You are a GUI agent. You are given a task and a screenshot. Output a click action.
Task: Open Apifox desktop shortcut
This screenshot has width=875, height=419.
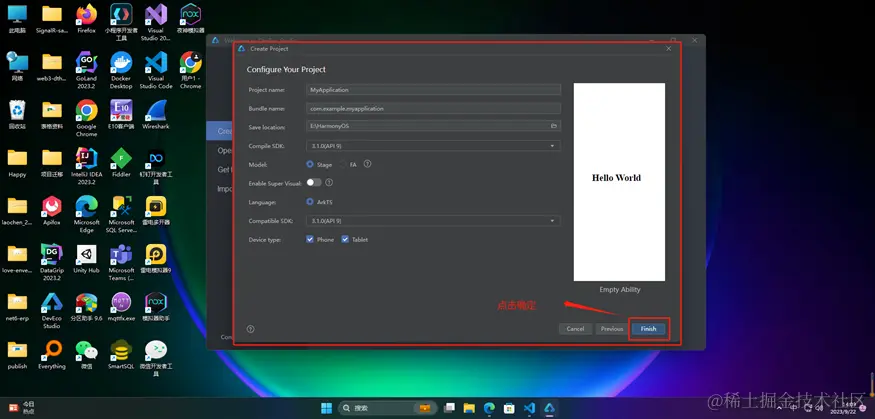coord(52,210)
